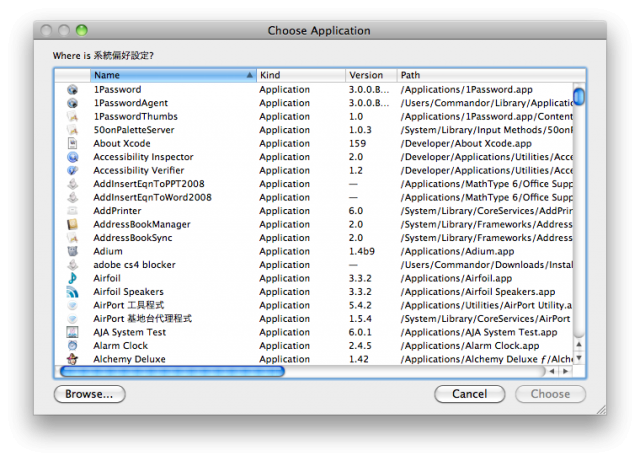Select About Xcode in the list
Image resolution: width=640 pixels, height=461 pixels.
[x=122, y=143]
